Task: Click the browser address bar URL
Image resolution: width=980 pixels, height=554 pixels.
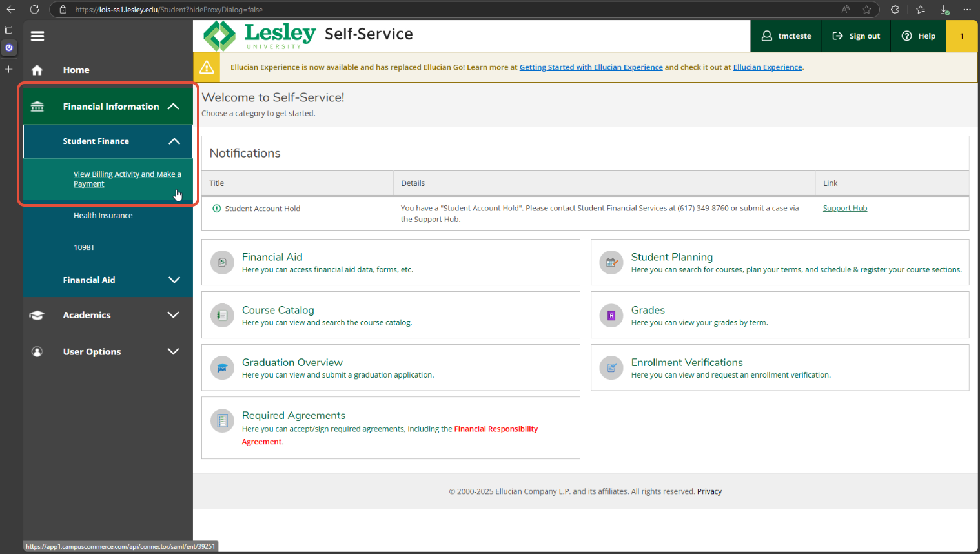Action: [169, 10]
